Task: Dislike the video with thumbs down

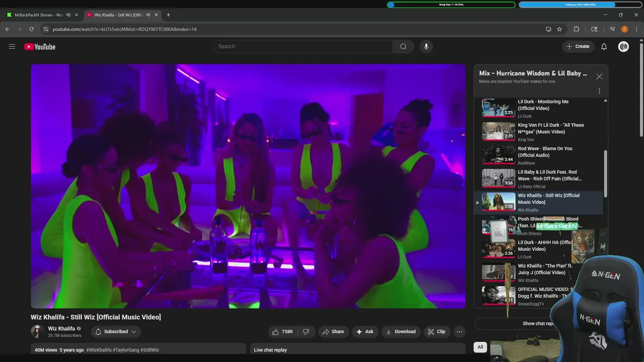Action: 306,332
